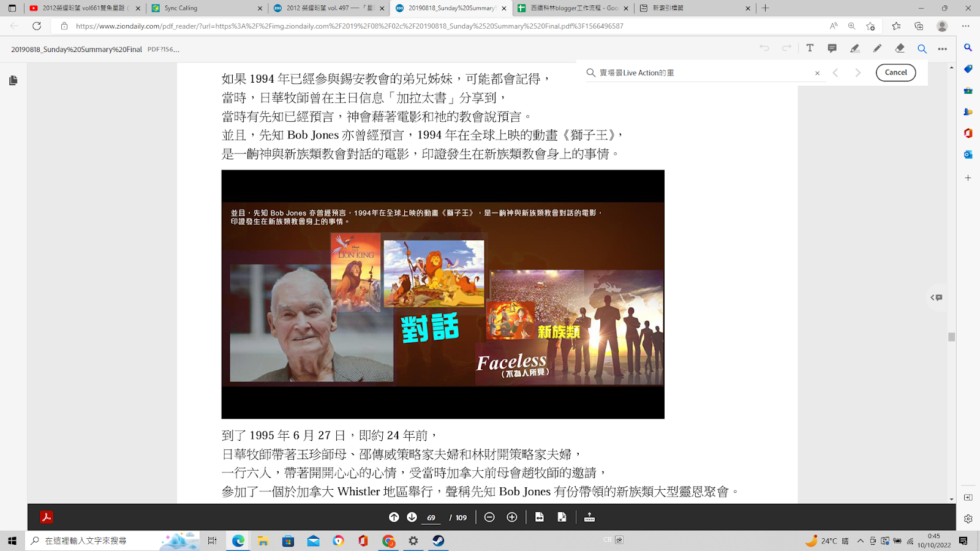Open the browser profile avatar
980x551 pixels.
click(x=942, y=26)
